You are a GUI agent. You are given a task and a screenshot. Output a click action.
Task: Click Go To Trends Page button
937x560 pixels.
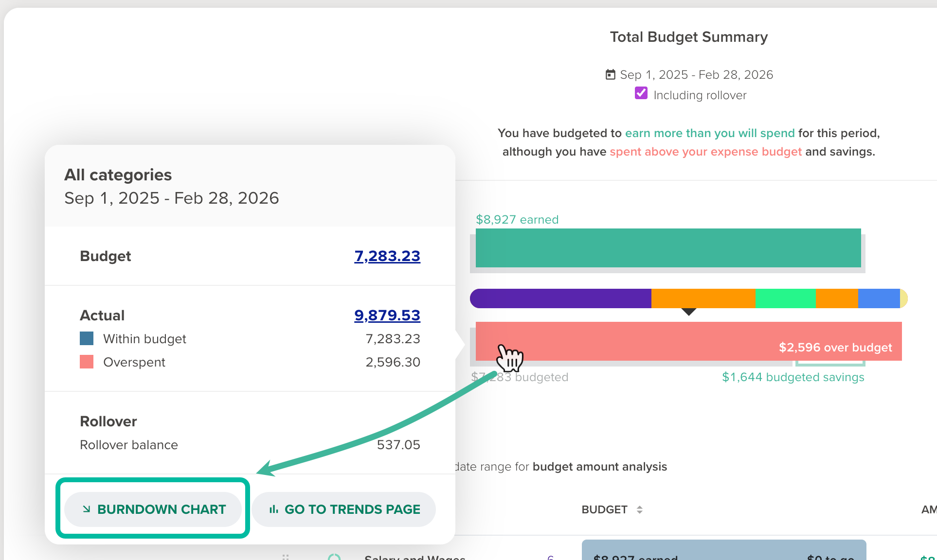tap(344, 509)
